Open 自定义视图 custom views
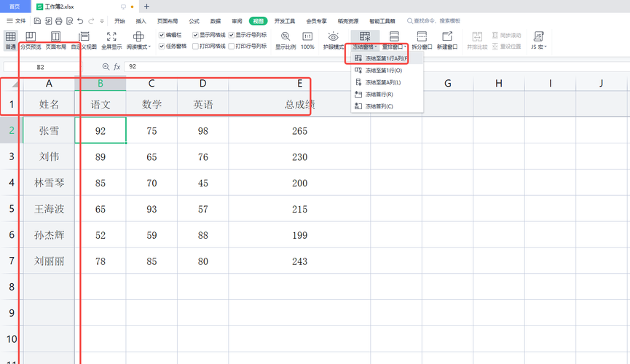 (x=84, y=40)
